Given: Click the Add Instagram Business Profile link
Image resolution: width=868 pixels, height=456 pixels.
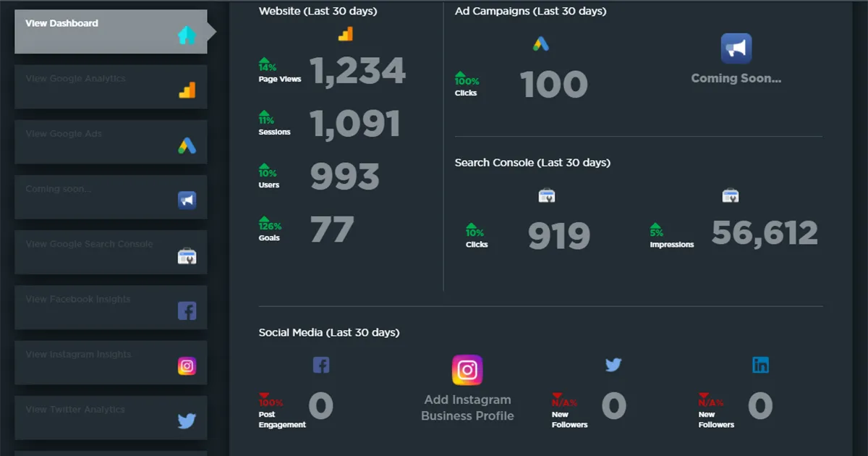Looking at the screenshot, I should pos(467,408).
